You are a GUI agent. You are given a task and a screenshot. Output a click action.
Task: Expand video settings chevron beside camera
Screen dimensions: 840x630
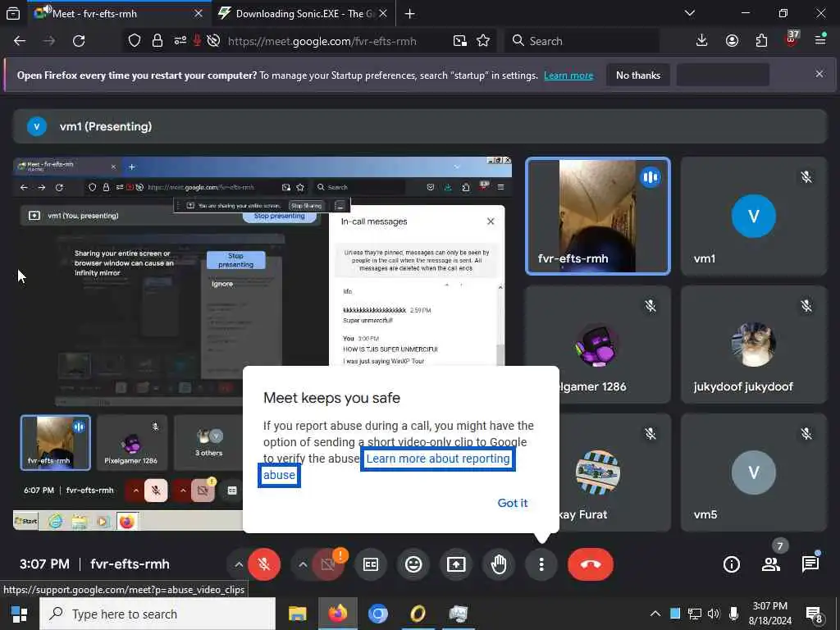coord(303,564)
